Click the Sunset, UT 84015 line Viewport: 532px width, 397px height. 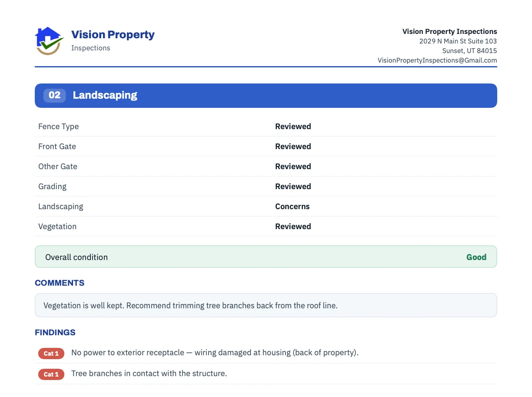point(470,51)
